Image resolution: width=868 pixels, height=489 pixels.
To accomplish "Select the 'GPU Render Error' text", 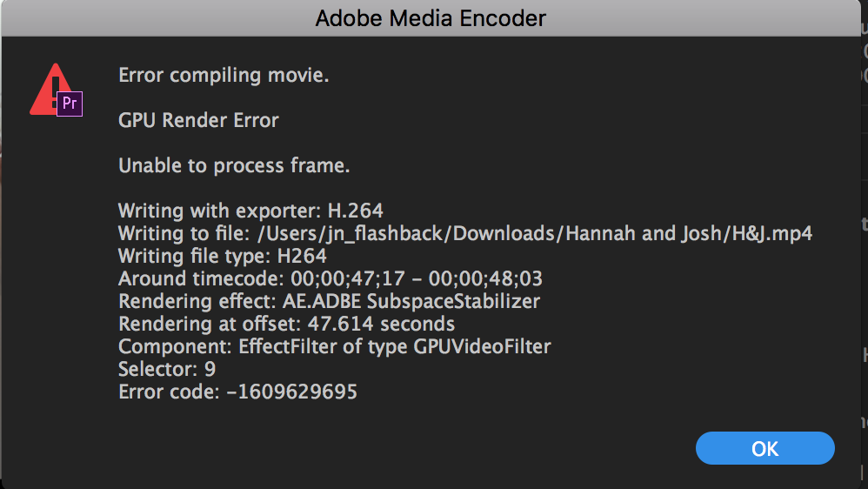I will [x=198, y=120].
